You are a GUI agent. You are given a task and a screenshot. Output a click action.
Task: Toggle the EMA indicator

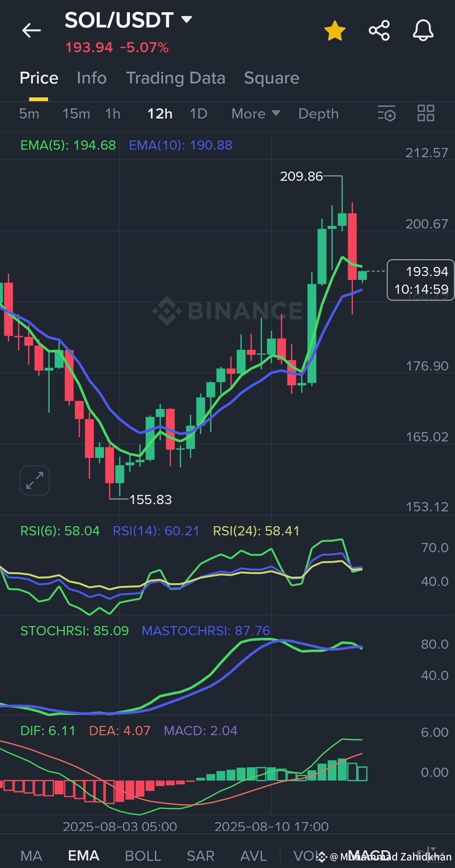click(x=83, y=856)
